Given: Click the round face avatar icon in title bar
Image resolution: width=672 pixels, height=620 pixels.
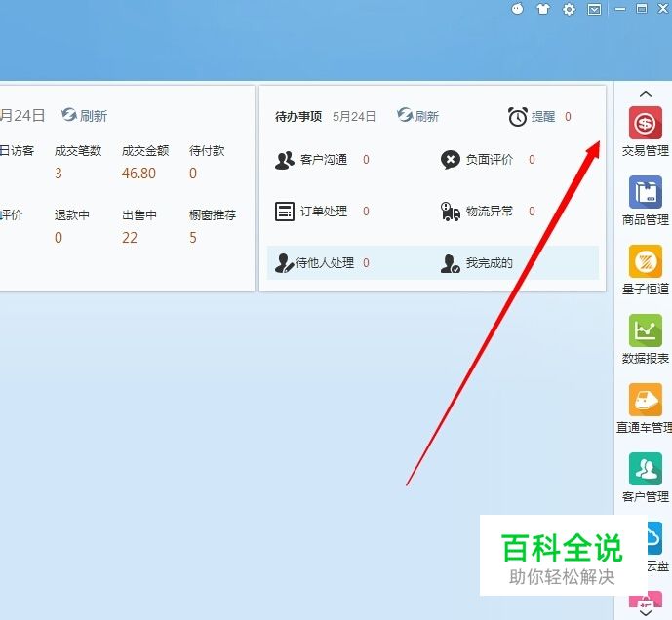Looking at the screenshot, I should click(517, 9).
